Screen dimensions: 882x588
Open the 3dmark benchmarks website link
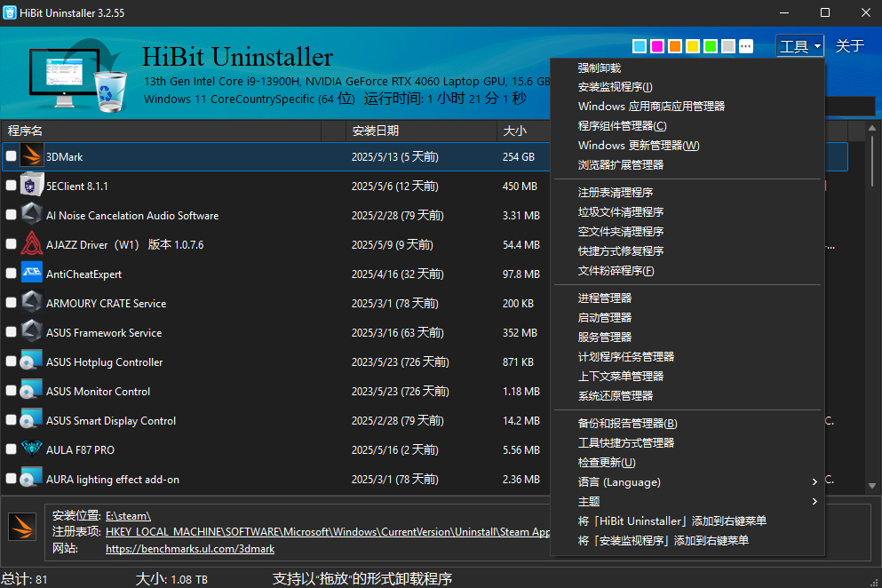tap(190, 549)
